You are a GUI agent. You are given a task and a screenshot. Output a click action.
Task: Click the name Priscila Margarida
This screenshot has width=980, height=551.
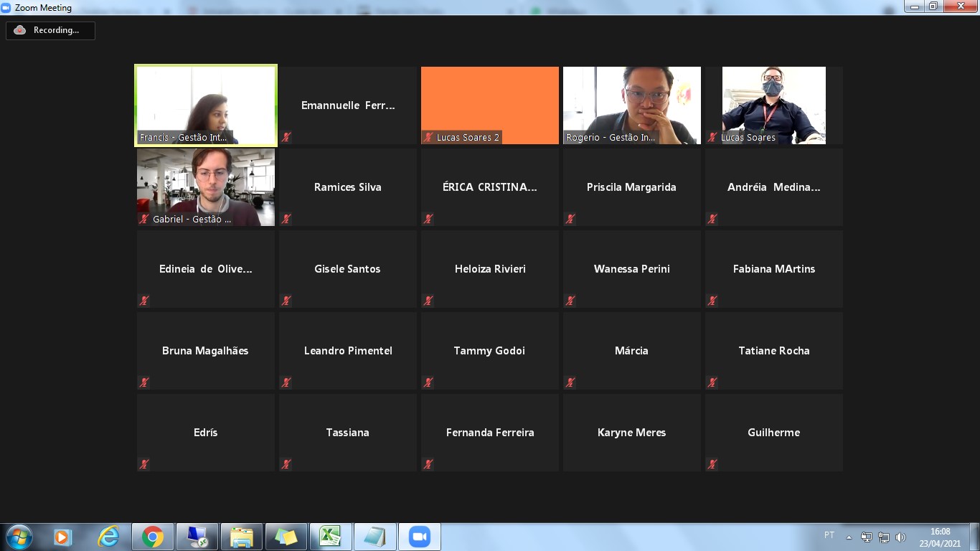pos(632,187)
